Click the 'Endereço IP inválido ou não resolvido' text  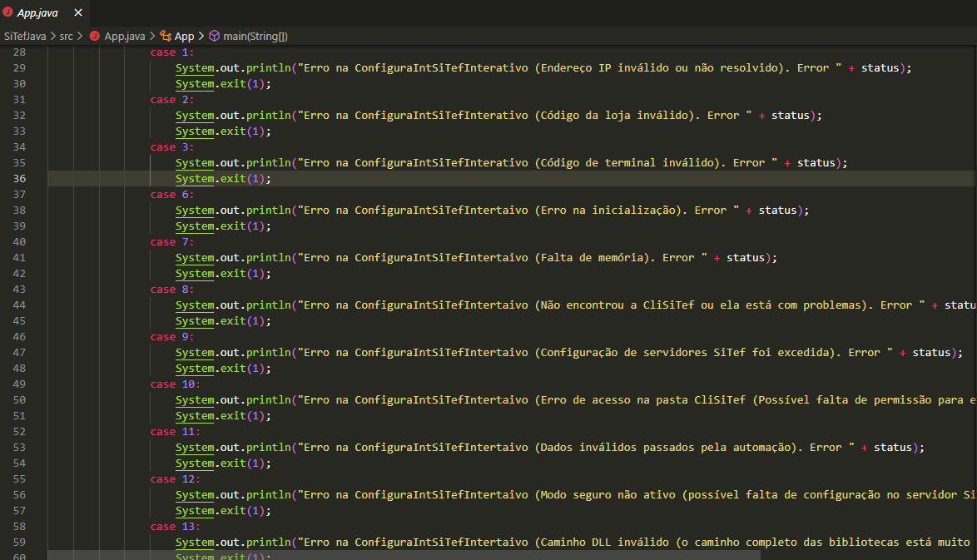click(658, 68)
